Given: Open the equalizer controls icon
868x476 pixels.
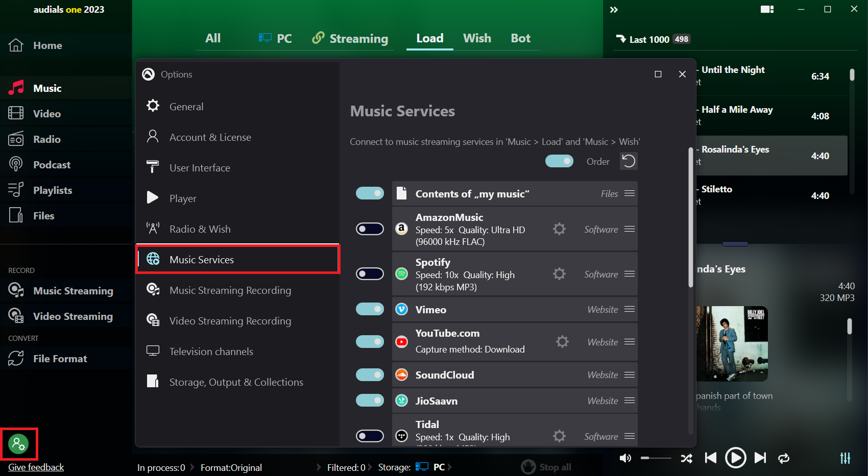Looking at the screenshot, I should (846, 458).
